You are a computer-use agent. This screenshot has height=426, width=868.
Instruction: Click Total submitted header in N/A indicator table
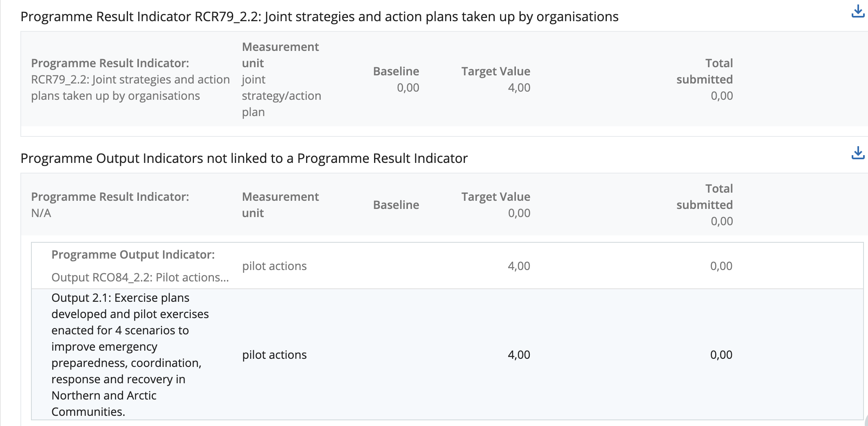tap(705, 197)
